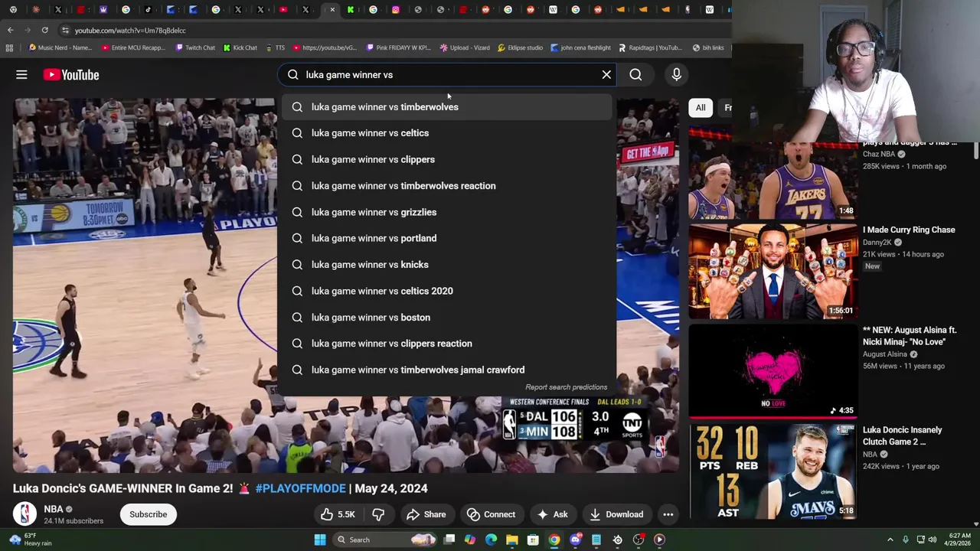Open the NBA channel name link
980x551 pixels.
(x=54, y=509)
